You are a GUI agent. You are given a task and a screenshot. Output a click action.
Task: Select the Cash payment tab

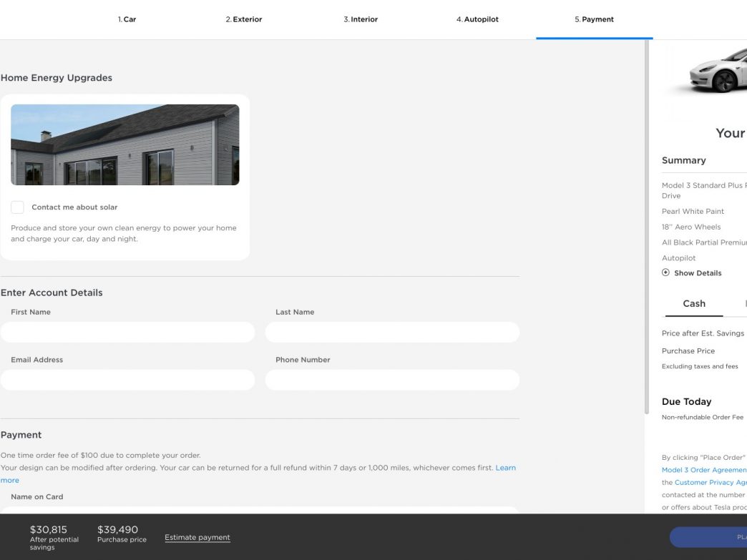tap(694, 304)
